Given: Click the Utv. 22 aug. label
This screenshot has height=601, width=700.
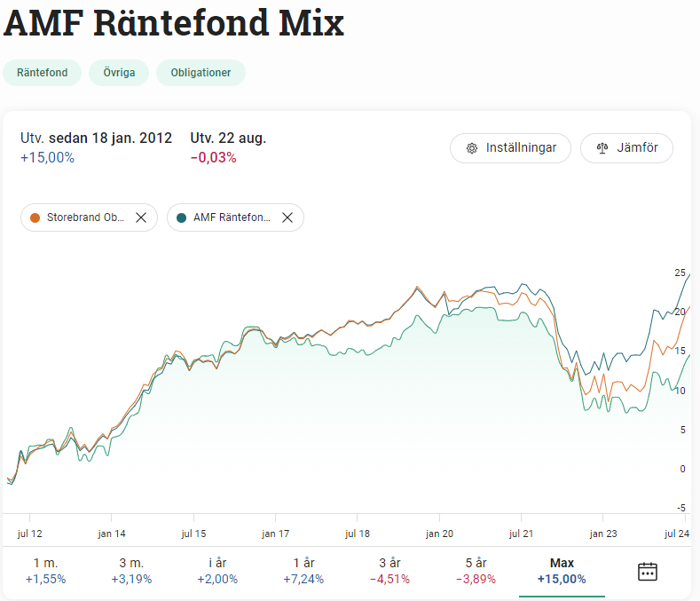Looking at the screenshot, I should tap(228, 138).
